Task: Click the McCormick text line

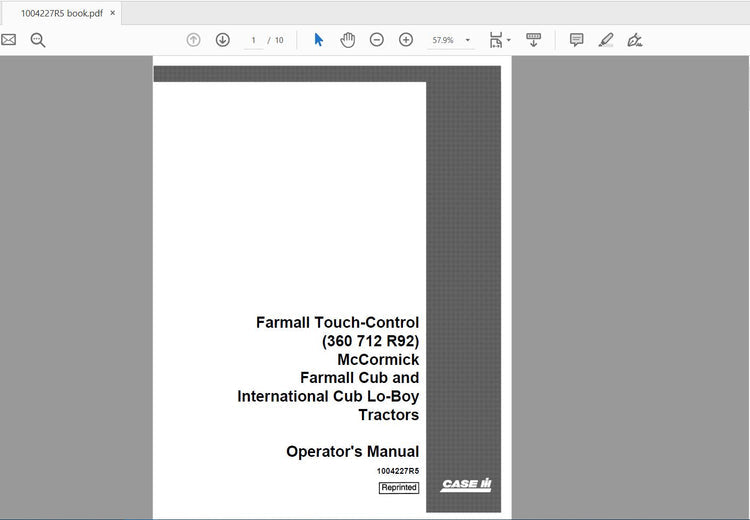Action: coord(378,359)
